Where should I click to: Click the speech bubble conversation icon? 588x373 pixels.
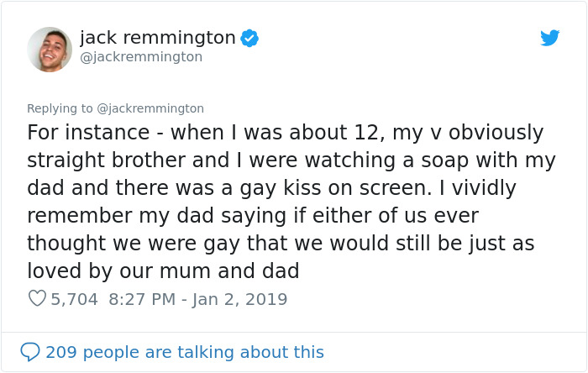tap(29, 351)
